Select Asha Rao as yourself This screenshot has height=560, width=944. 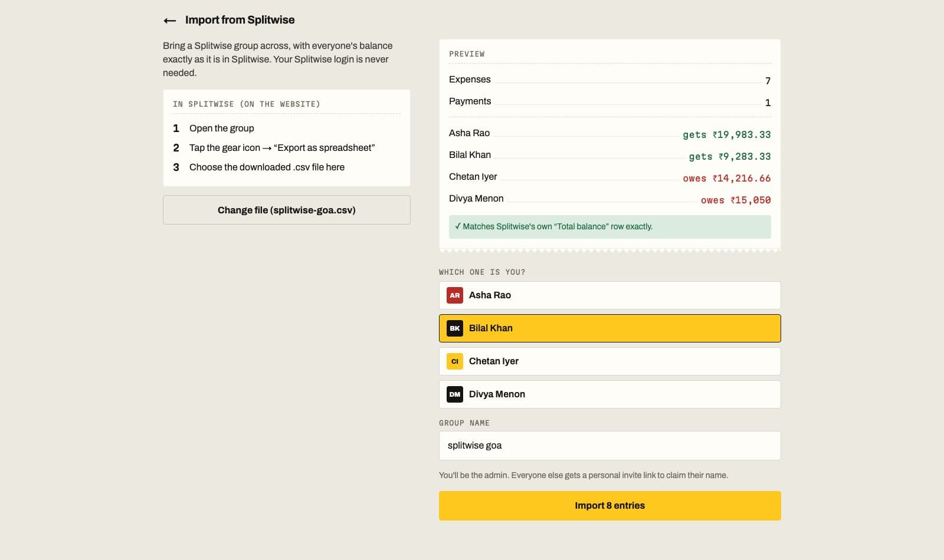coord(610,295)
